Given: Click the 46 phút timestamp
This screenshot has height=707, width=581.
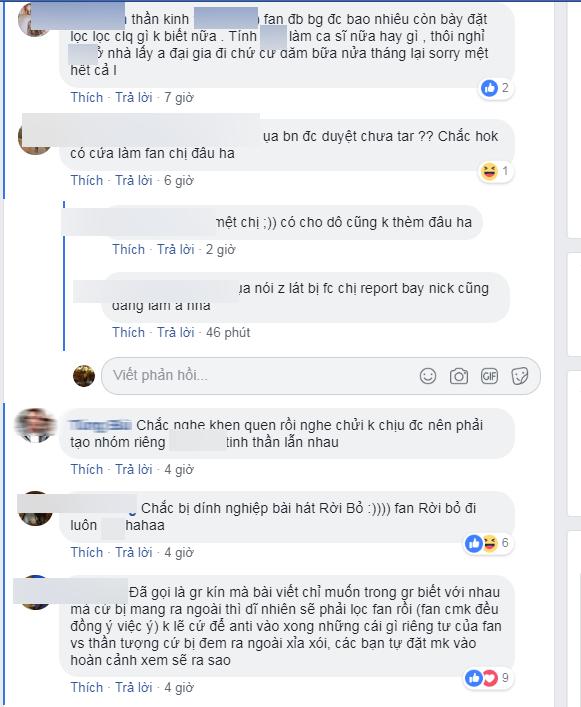Looking at the screenshot, I should pyautogui.click(x=228, y=332).
